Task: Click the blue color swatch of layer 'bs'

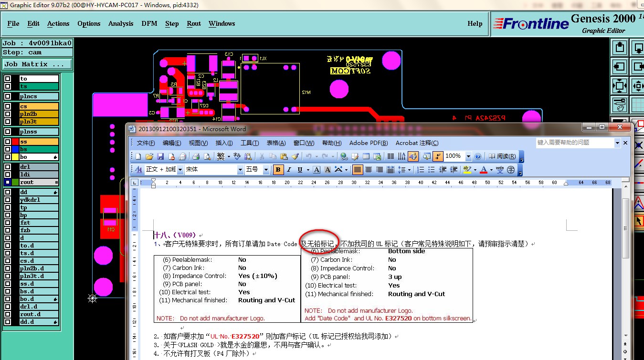Action: pyautogui.click(x=16, y=149)
